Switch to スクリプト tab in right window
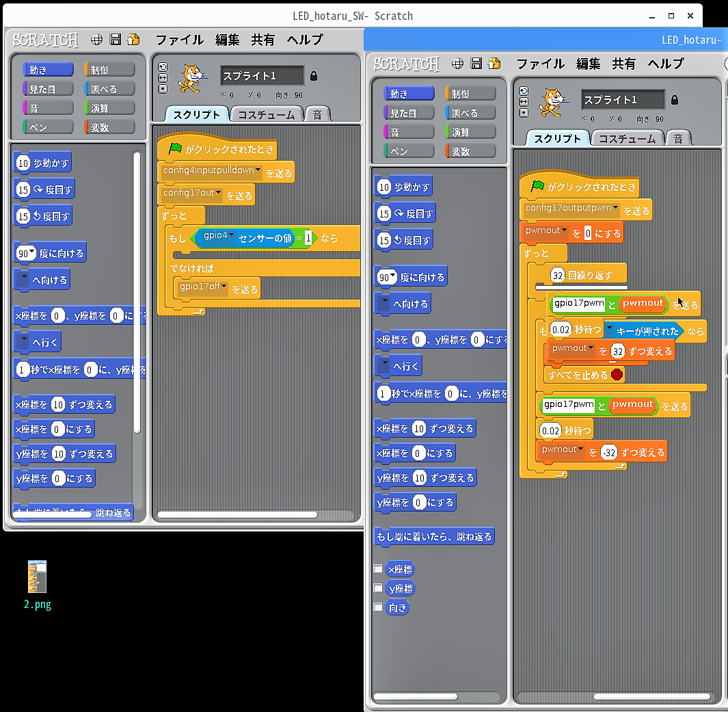728x712 pixels. click(558, 138)
